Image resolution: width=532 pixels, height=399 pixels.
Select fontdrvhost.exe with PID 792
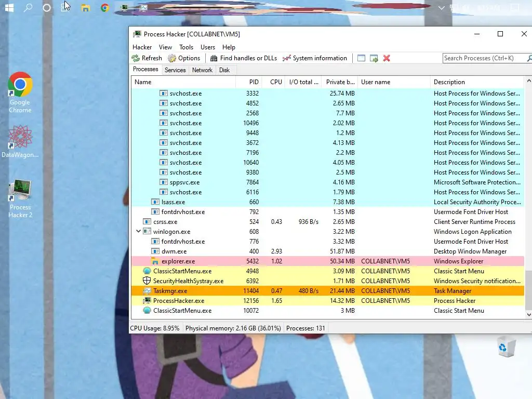pos(328,212)
